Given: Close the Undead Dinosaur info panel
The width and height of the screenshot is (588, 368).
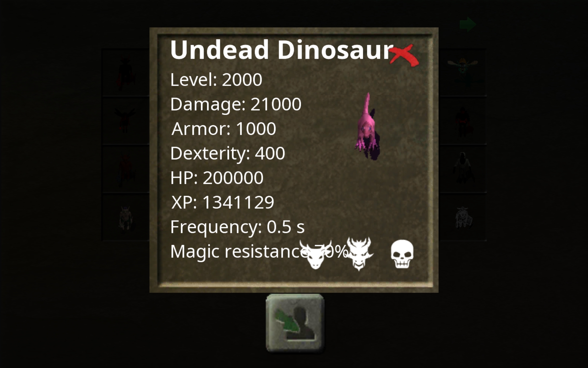Looking at the screenshot, I should [404, 55].
